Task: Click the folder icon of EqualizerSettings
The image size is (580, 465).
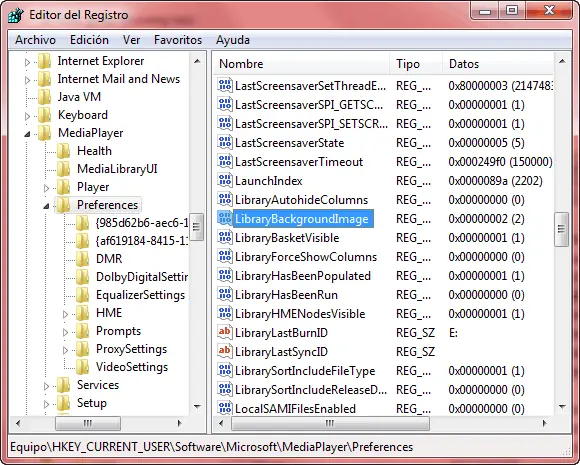Action: [82, 295]
